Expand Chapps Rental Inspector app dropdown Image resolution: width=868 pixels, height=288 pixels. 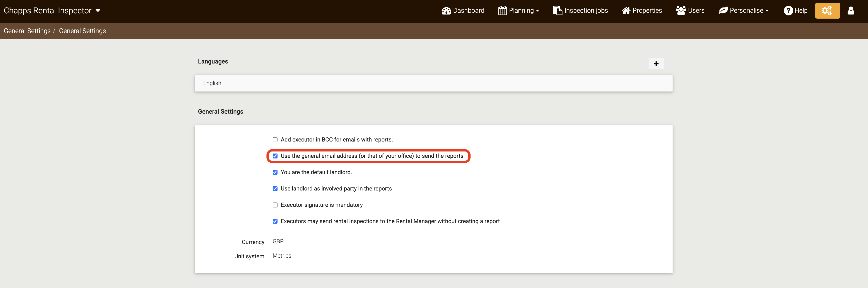[x=98, y=11]
